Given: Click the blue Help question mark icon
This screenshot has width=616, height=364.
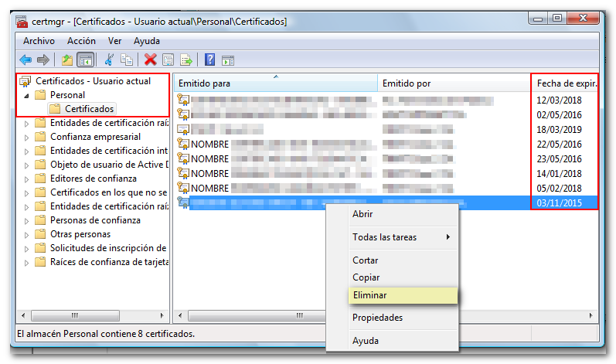Looking at the screenshot, I should tap(209, 60).
